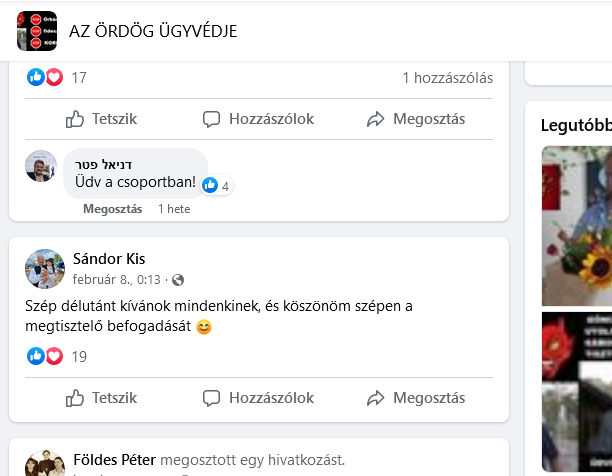612x476 pixels.
Task: Open the Földes Péter name link
Action: [114, 460]
